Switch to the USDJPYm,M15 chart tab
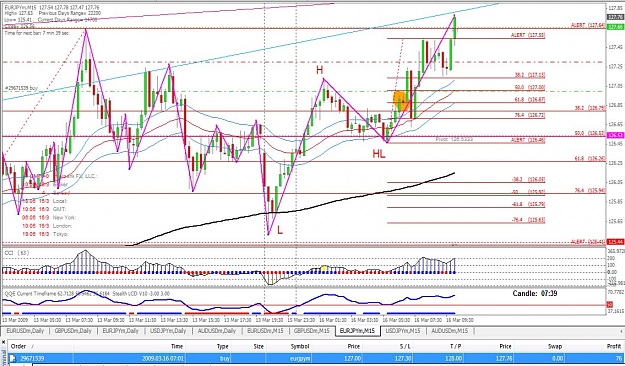The height and width of the screenshot is (366, 625). pos(403,331)
